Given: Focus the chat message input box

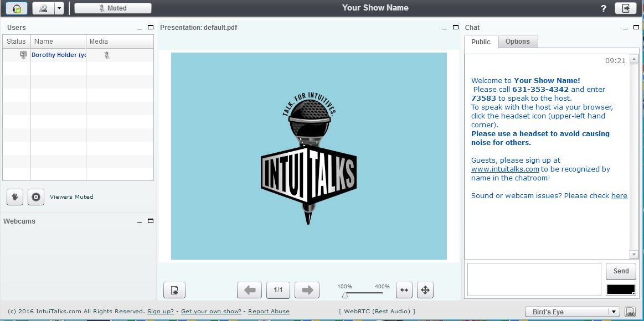Looking at the screenshot, I should point(534,279).
